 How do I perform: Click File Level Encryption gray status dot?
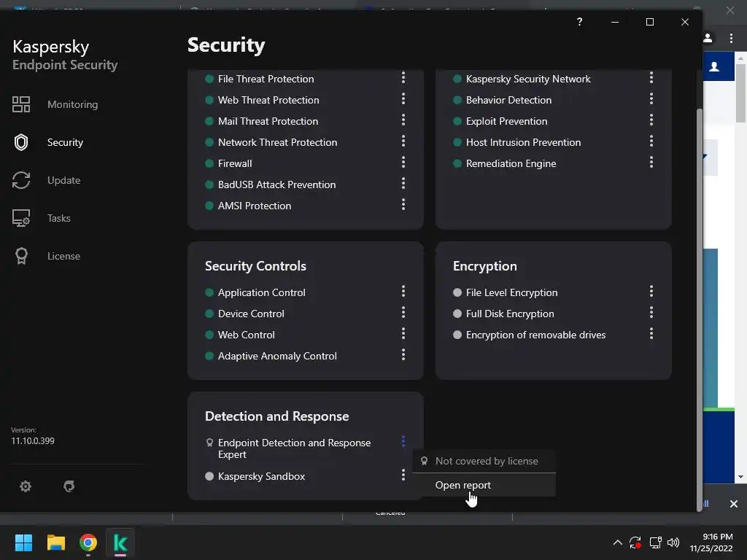(457, 292)
